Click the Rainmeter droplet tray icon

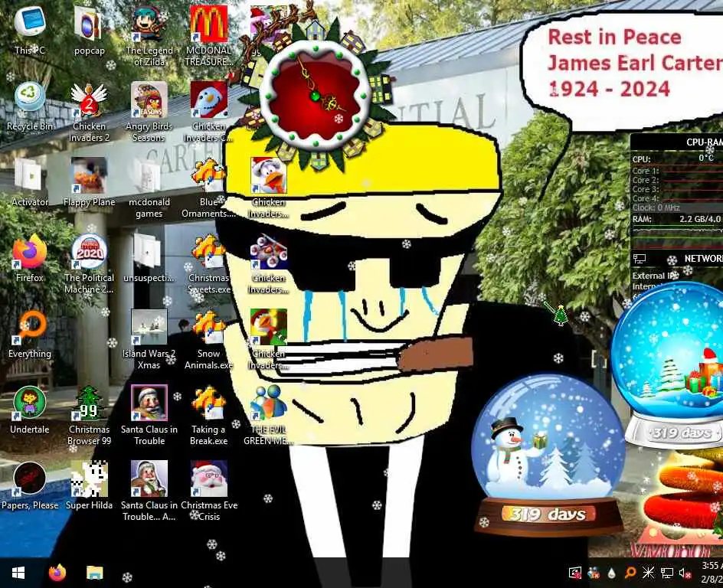click(x=611, y=573)
